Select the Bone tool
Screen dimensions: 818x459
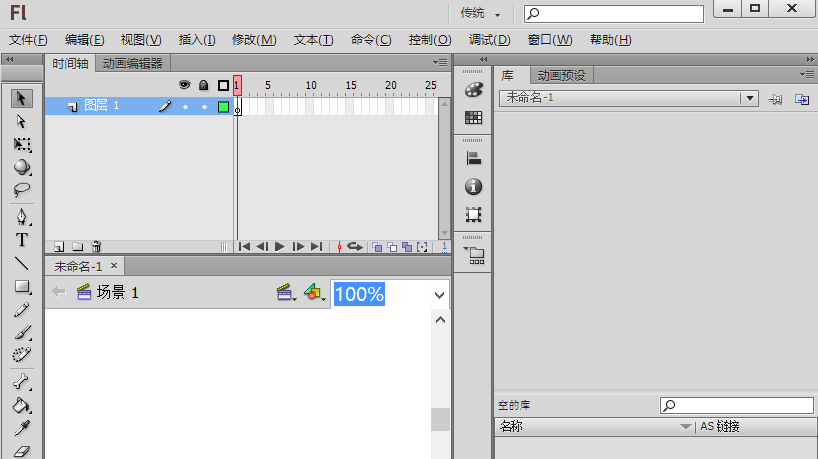(22, 381)
